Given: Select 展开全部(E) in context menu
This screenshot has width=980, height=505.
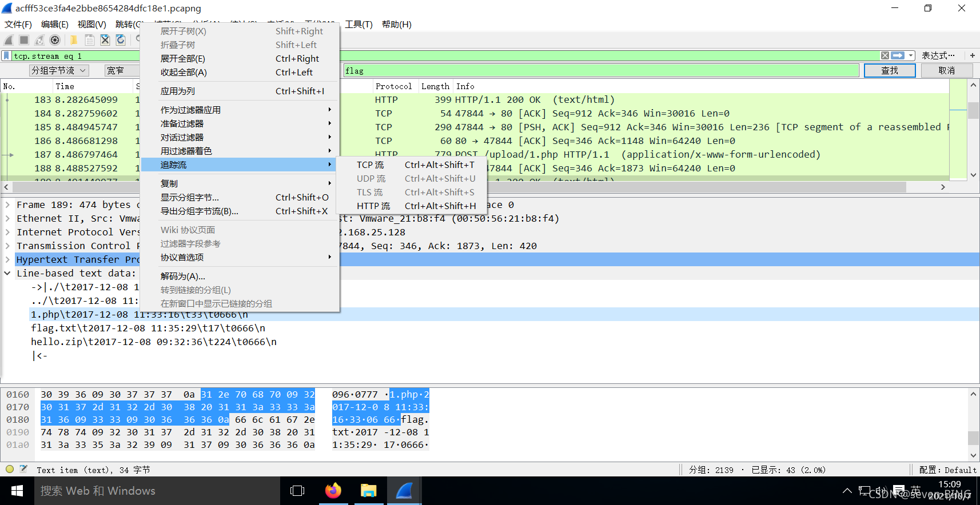Looking at the screenshot, I should click(240, 58).
